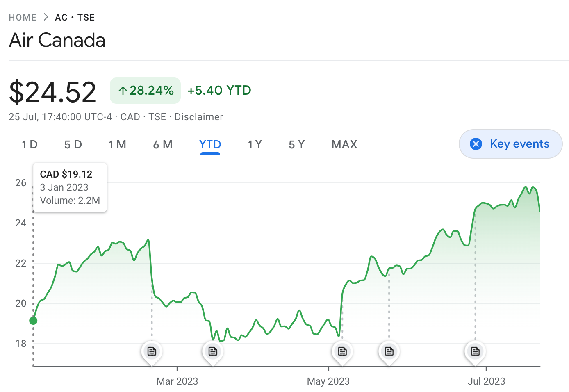Open the news marker between May and Jul
This screenshot has height=392, width=569.
(389, 351)
